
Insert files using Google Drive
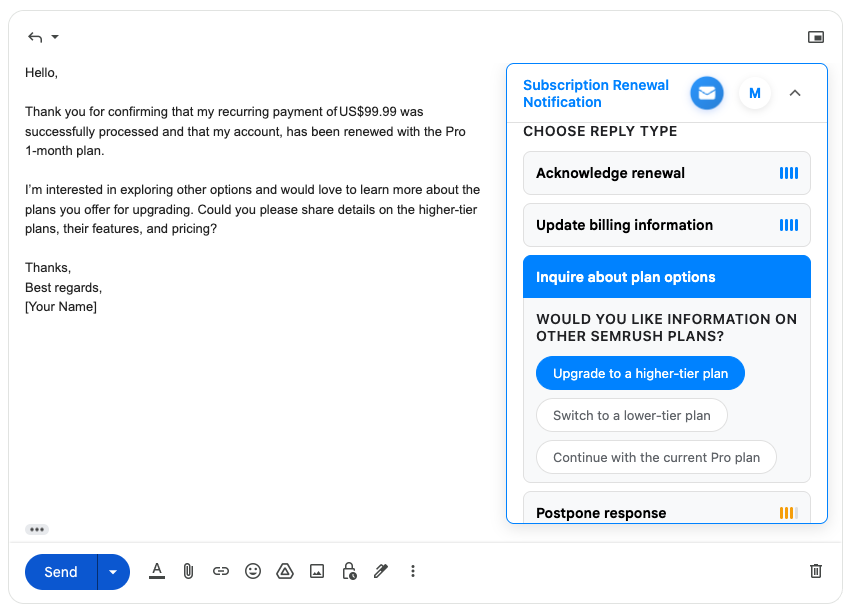pyautogui.click(x=284, y=571)
